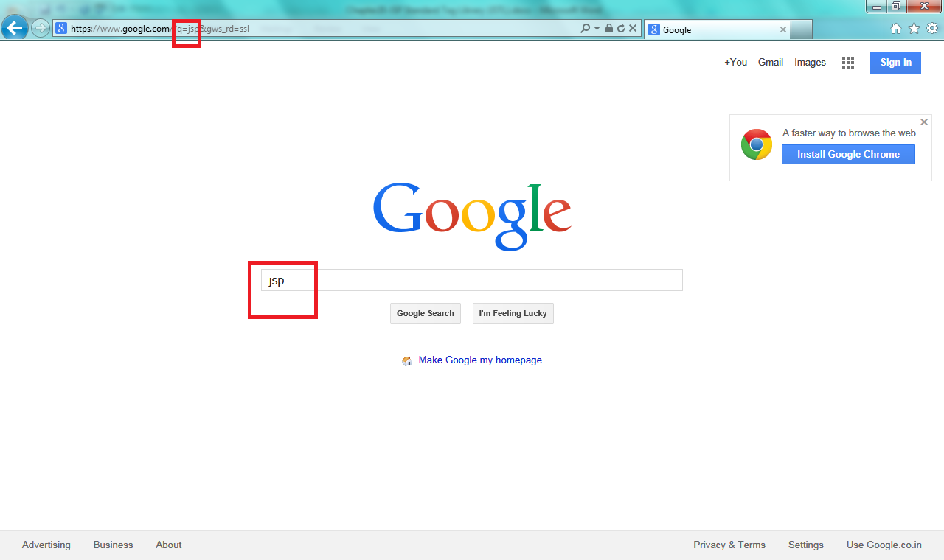Click the browser Back arrow button
This screenshot has width=944, height=560.
click(15, 29)
